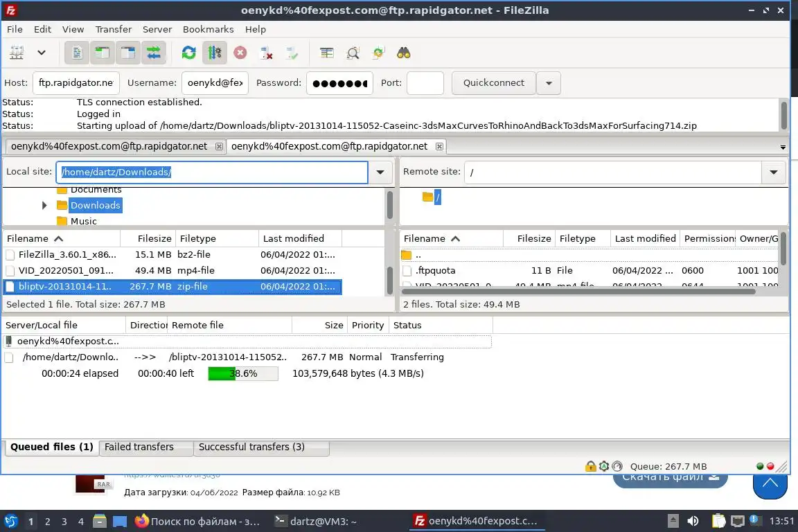Refresh file and folder lists
Screen dimensions: 798x532
[189, 53]
